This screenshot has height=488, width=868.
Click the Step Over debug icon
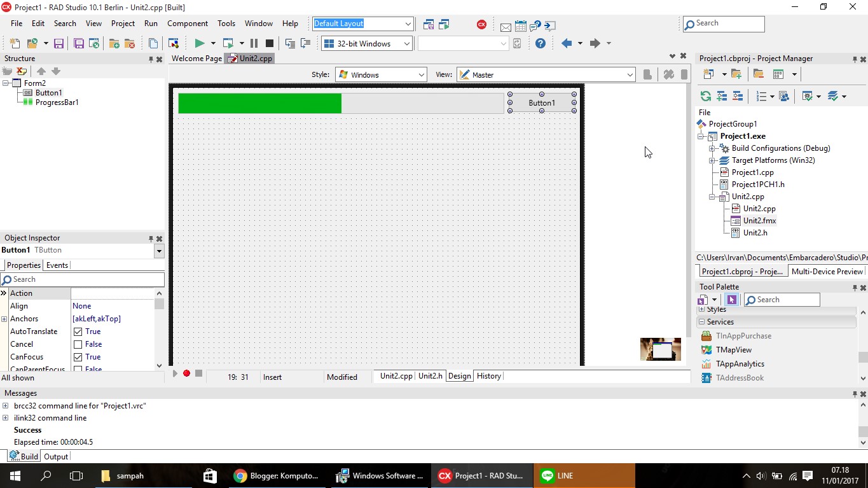(306, 43)
